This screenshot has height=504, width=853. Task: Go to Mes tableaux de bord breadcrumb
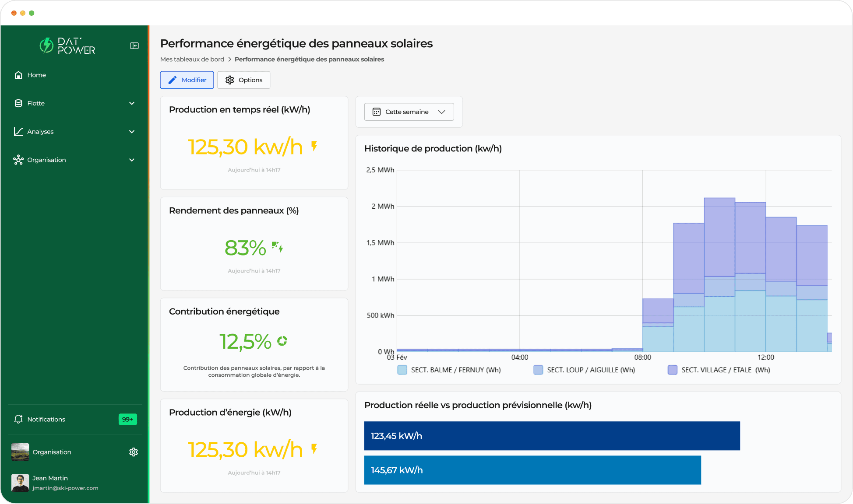point(192,59)
